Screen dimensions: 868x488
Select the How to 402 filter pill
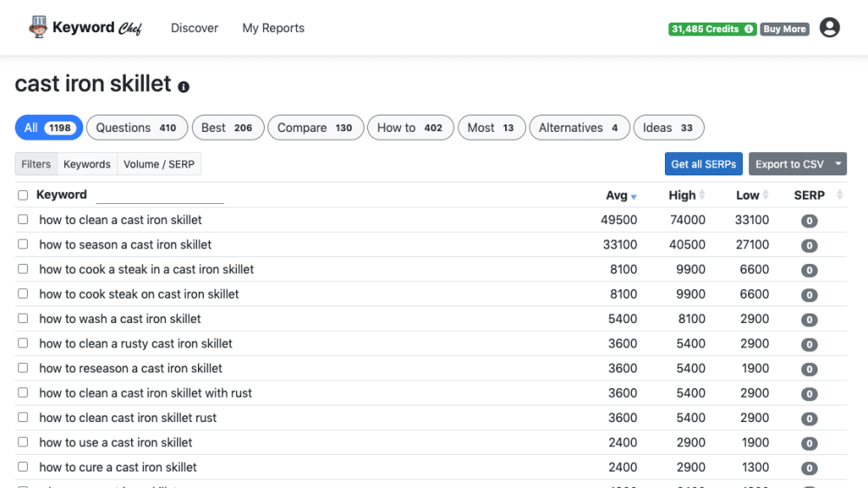tap(411, 128)
